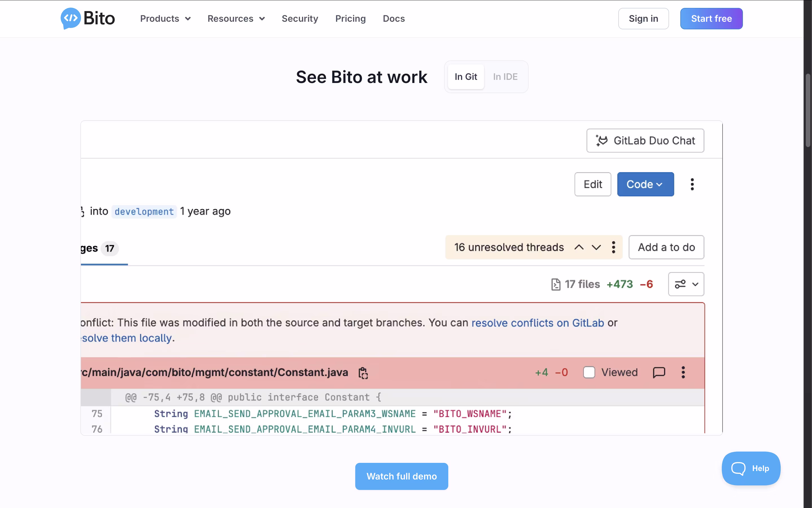Open Constant.java file options kebab menu
Screen dimensions: 812x508
coord(683,372)
